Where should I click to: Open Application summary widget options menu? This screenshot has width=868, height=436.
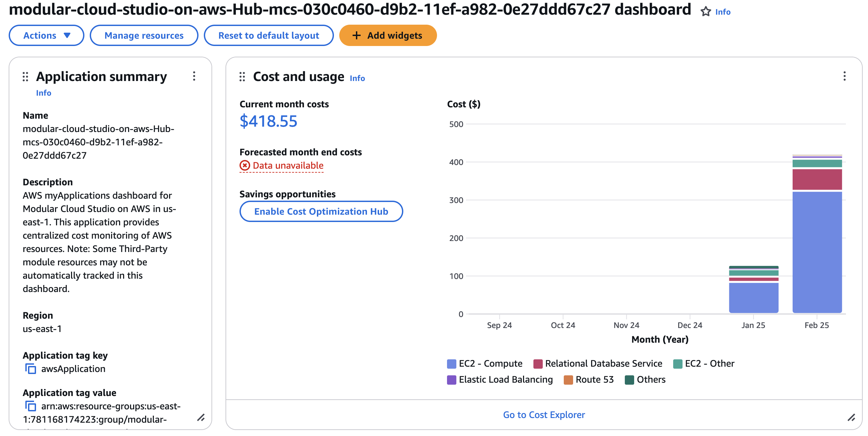point(194,76)
